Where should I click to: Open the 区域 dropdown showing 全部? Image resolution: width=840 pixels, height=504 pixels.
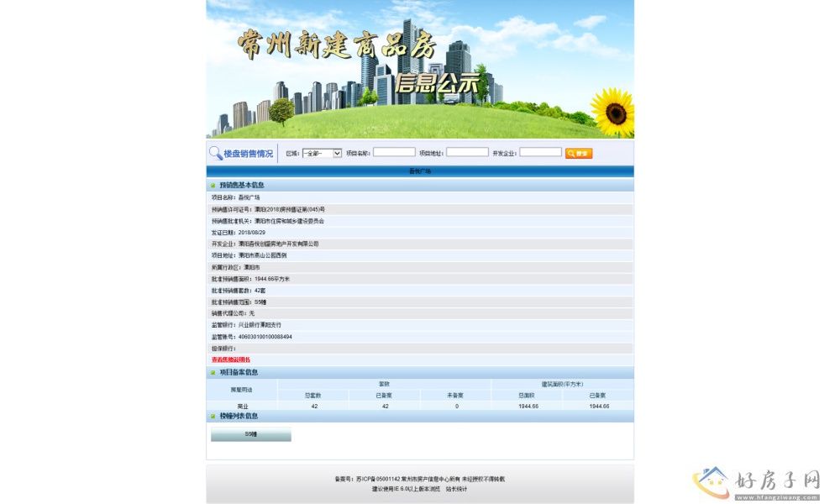(x=322, y=154)
